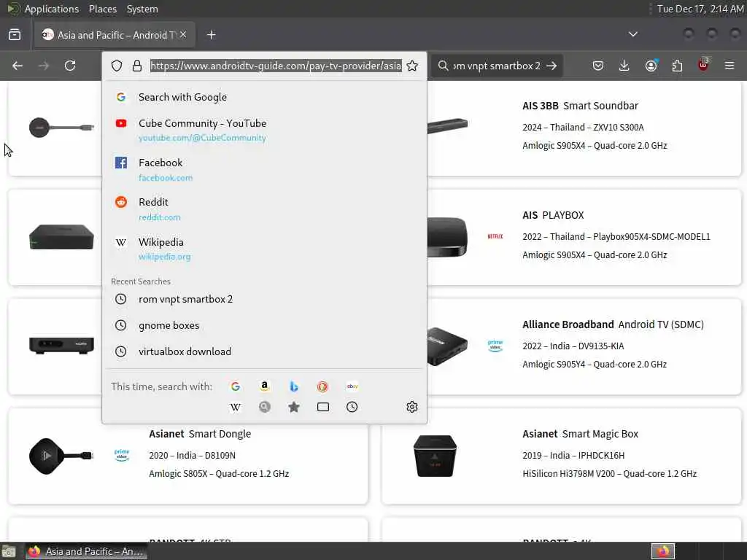Click the show desktop taskbar icon
The height and width of the screenshot is (560, 747).
9,552
